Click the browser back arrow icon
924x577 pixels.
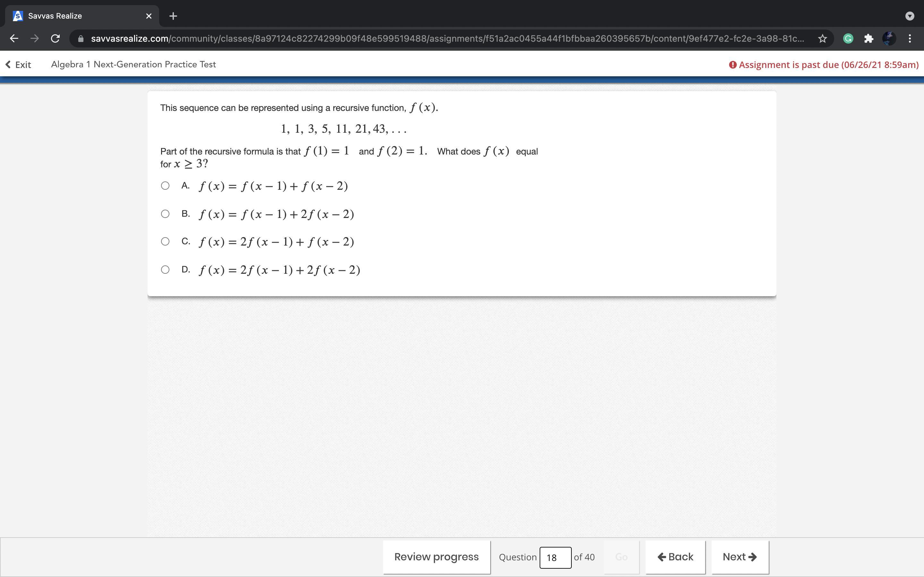[x=14, y=38]
